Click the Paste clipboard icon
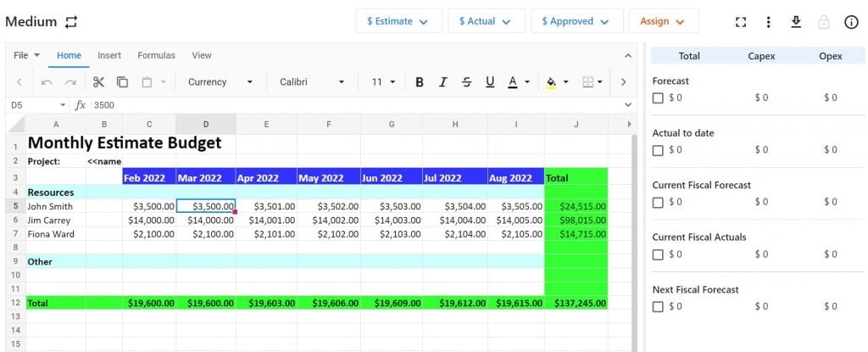The width and height of the screenshot is (868, 352). [147, 82]
